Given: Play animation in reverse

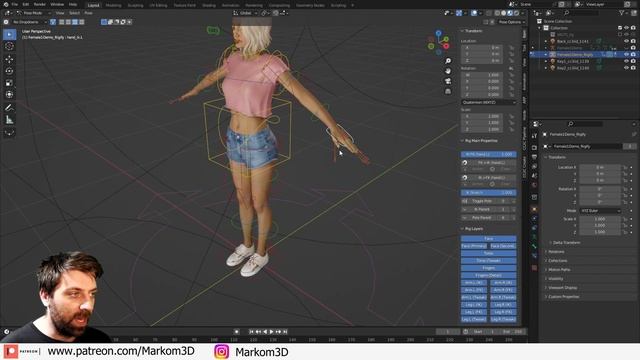Looking at the screenshot, I should click(x=265, y=332).
